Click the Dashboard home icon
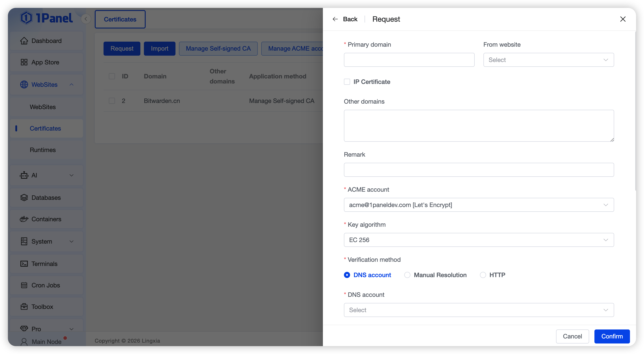Viewport: 644px width, 354px height. pyautogui.click(x=24, y=41)
